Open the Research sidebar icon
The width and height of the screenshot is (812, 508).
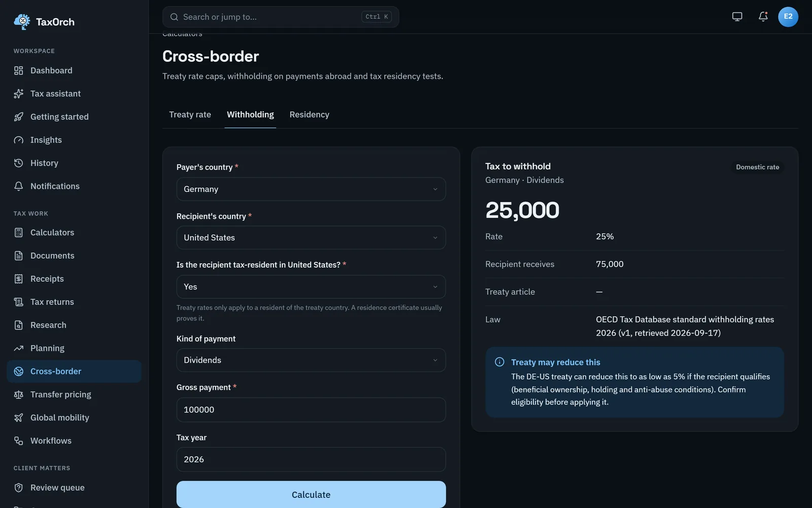point(19,325)
